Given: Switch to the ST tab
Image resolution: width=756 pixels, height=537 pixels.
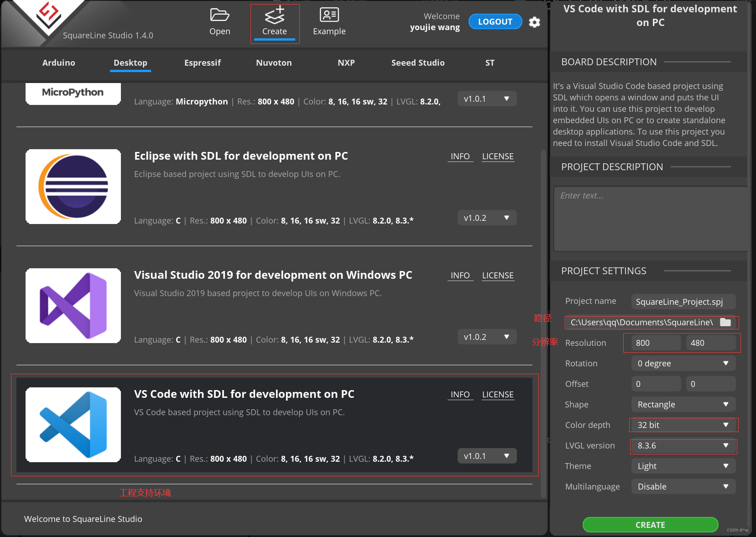Looking at the screenshot, I should tap(490, 63).
